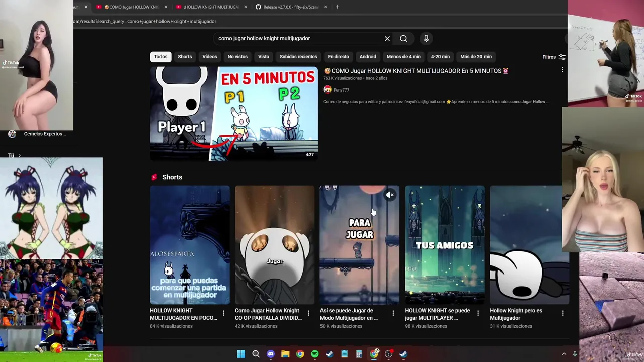Open options menu for pero es Multijugador short
The image size is (644, 362).
point(563,313)
